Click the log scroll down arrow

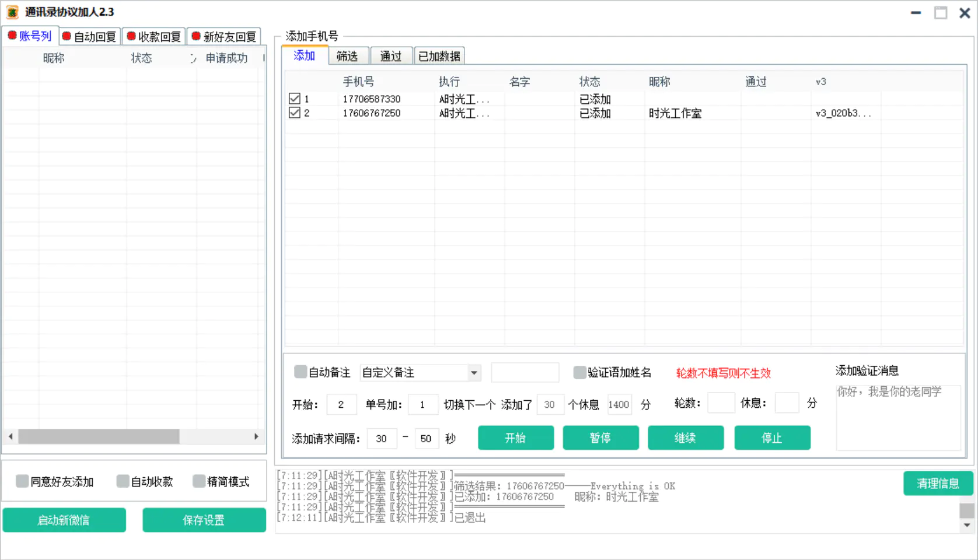(x=967, y=525)
